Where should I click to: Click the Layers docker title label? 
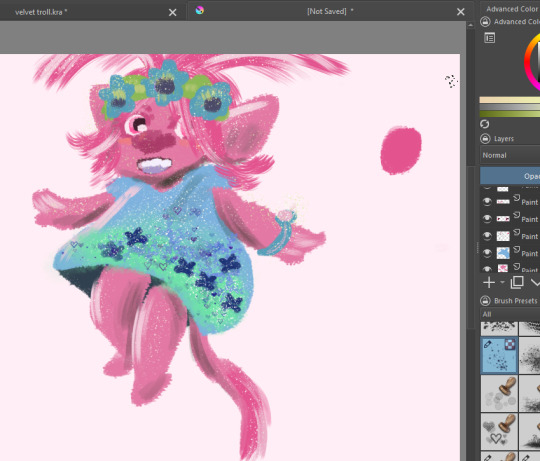pyautogui.click(x=503, y=139)
